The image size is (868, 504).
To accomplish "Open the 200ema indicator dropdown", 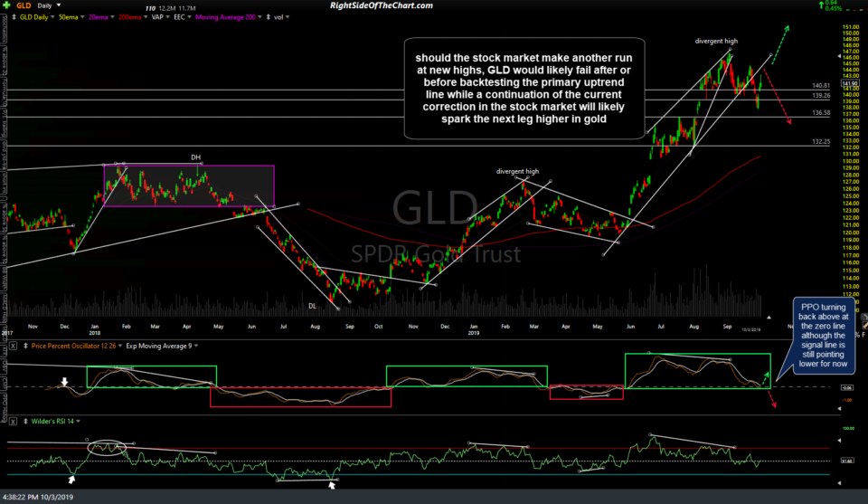I will point(146,17).
